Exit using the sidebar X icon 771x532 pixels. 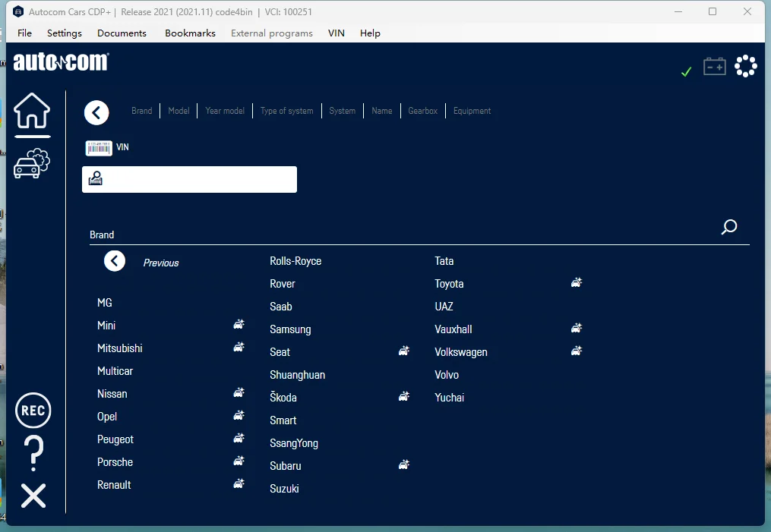[33, 495]
